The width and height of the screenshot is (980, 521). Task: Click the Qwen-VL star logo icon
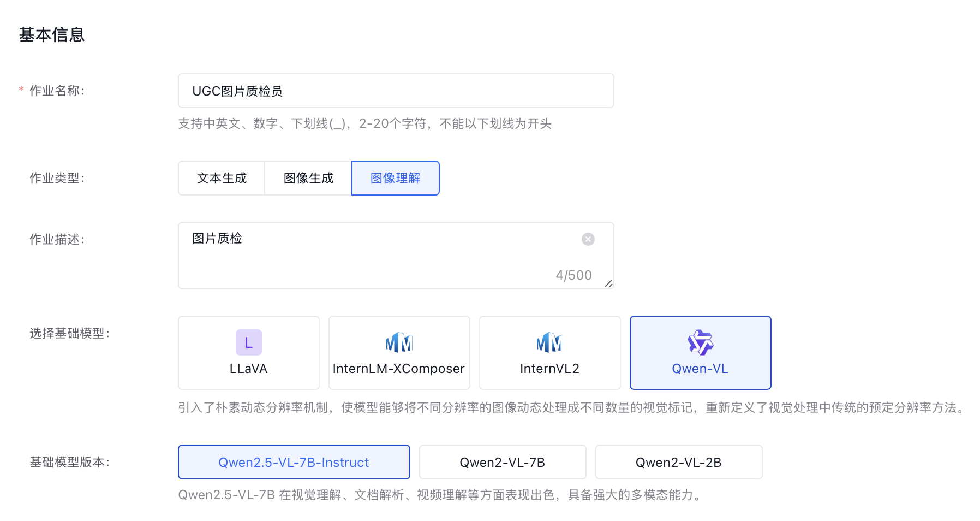tap(701, 342)
